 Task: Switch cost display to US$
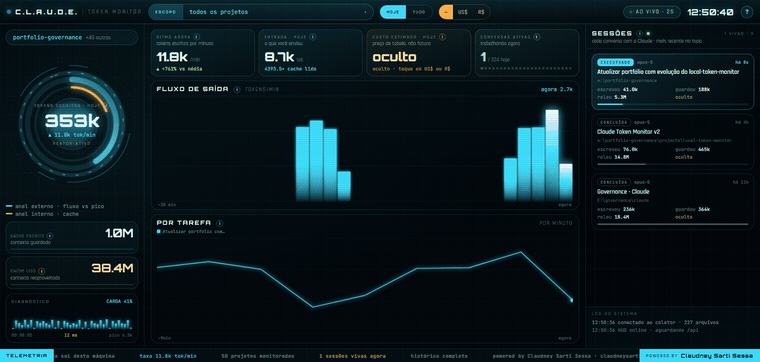coord(462,12)
